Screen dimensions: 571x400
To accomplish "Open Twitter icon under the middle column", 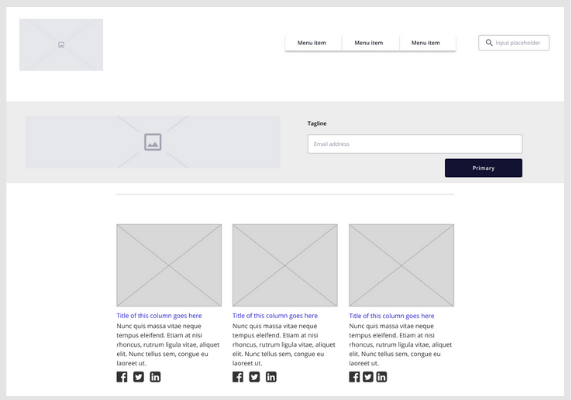I will pos(255,377).
